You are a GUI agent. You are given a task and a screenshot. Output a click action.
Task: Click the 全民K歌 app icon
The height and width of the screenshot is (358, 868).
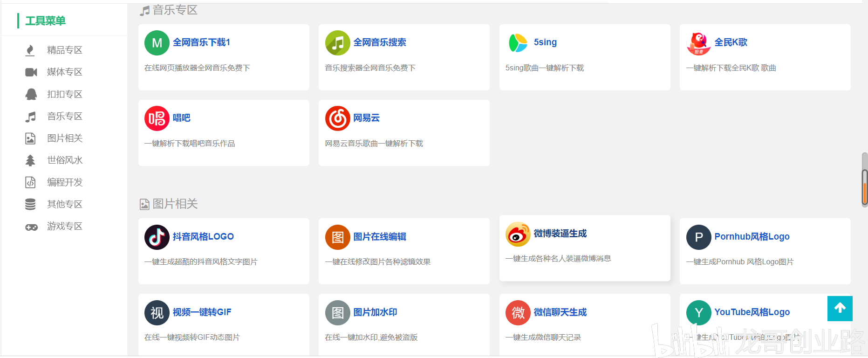coord(698,43)
